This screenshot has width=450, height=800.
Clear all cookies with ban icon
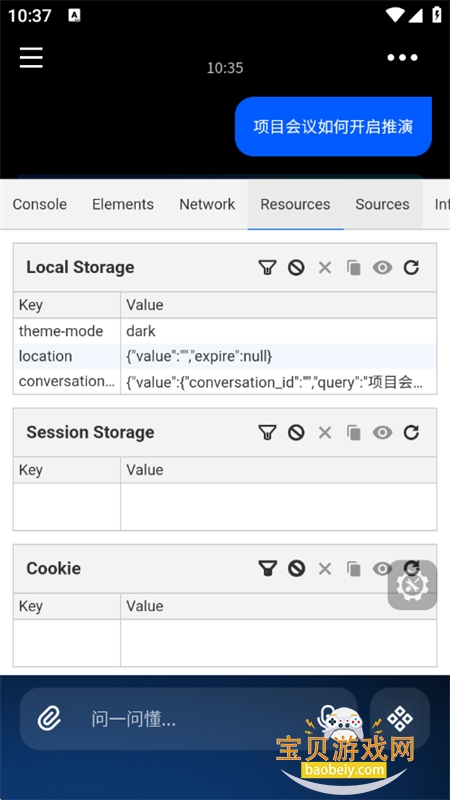click(296, 568)
